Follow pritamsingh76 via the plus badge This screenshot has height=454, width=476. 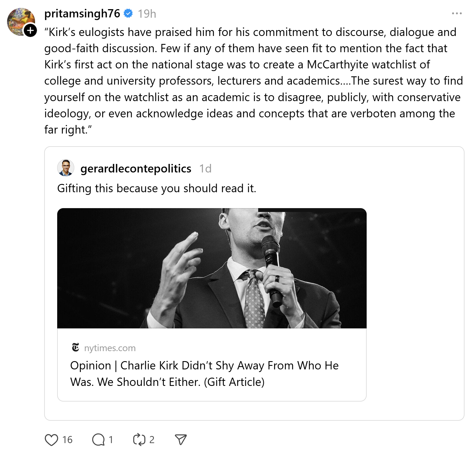point(30,30)
